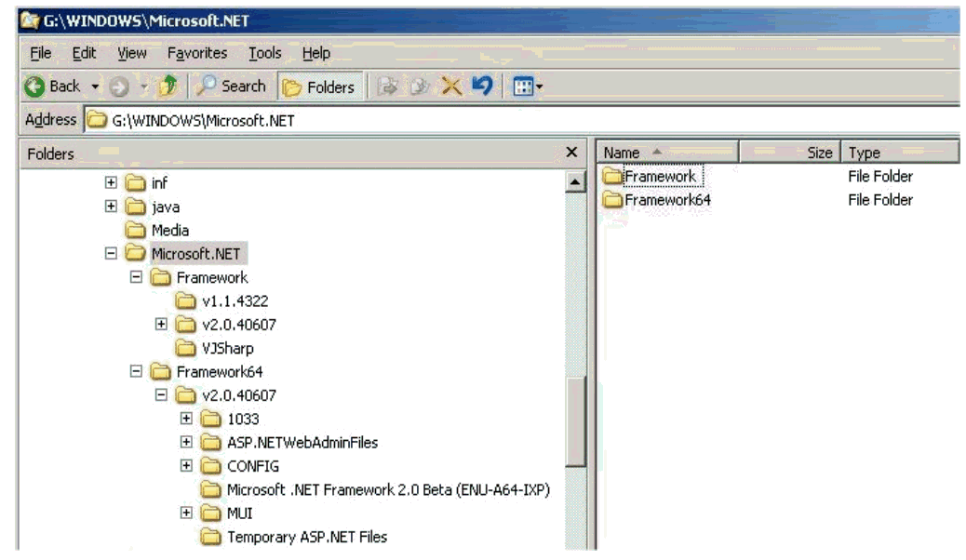The width and height of the screenshot is (966, 560).
Task: Open the Tools menu
Action: click(264, 53)
